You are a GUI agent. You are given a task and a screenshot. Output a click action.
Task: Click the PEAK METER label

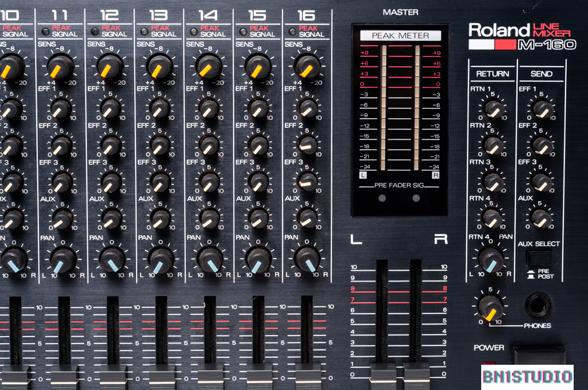point(400,36)
